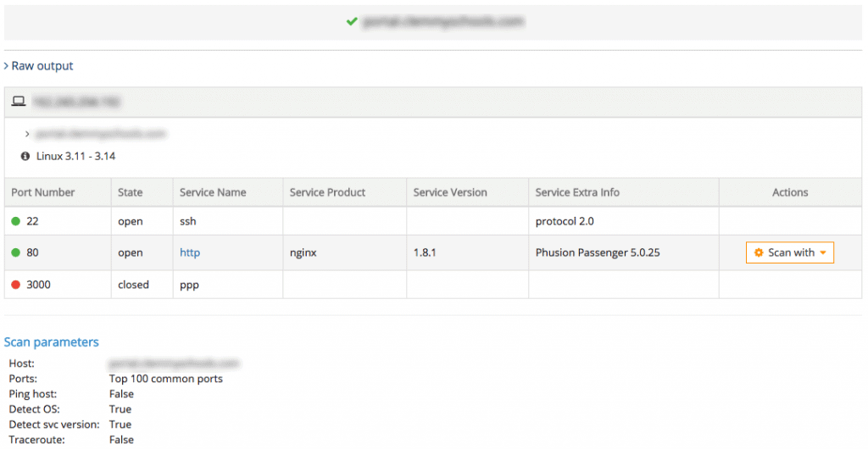Click the gear icon in Scan with

point(759,252)
